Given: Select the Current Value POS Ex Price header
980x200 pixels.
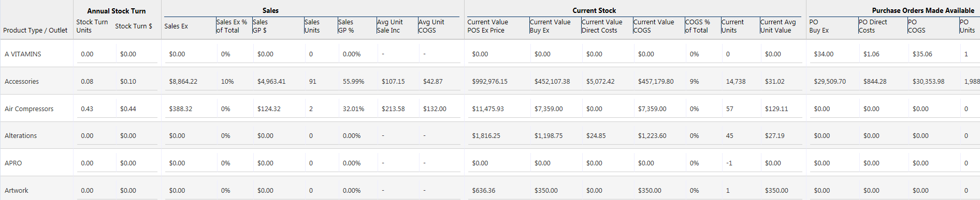Looking at the screenshot, I should (x=487, y=26).
